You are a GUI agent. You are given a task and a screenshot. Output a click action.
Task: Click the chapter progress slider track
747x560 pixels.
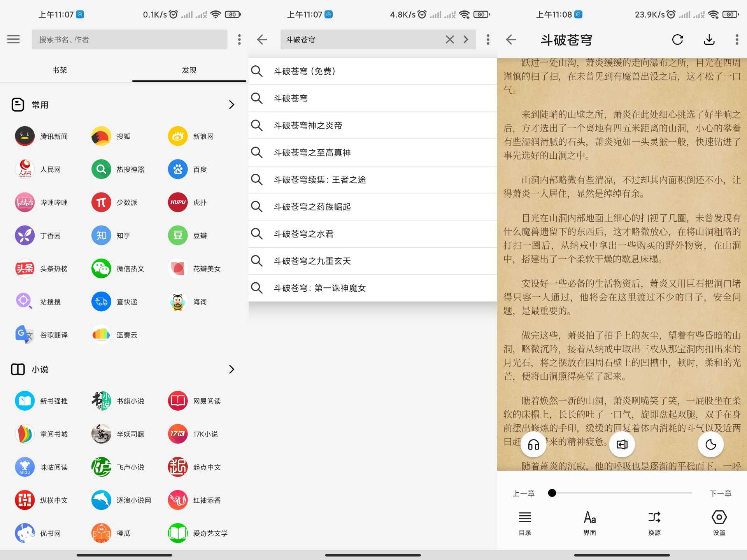point(622,493)
